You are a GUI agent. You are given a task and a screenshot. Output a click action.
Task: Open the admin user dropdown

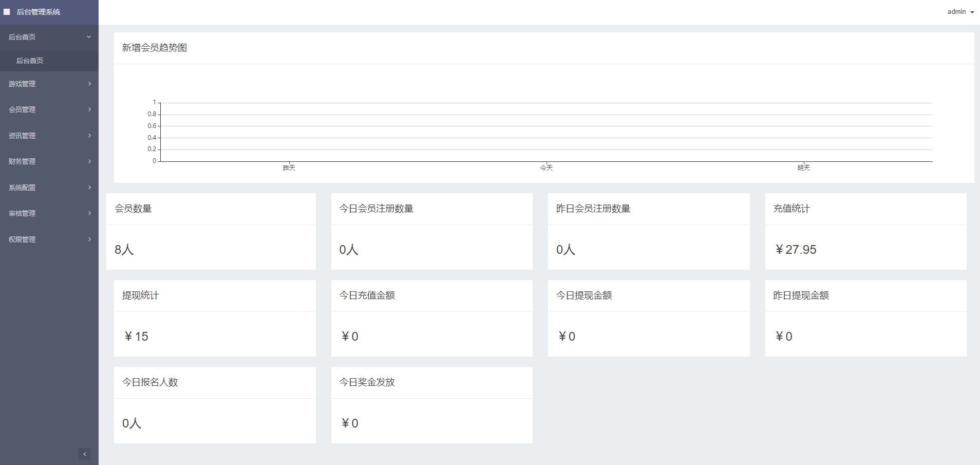pos(960,12)
